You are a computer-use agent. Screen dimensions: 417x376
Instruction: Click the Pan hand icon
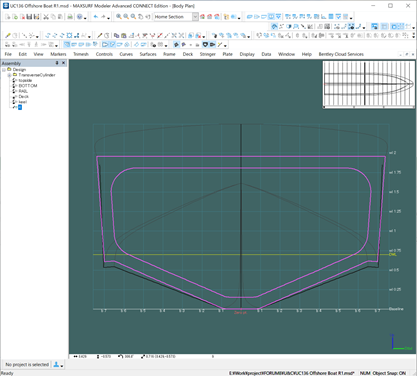coord(140,17)
